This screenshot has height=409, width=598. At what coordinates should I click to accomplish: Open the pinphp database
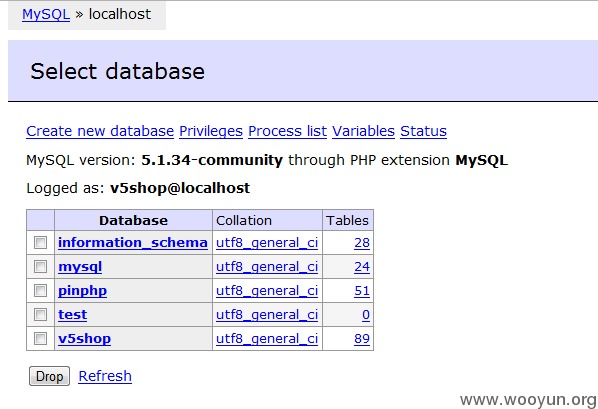[x=82, y=291]
